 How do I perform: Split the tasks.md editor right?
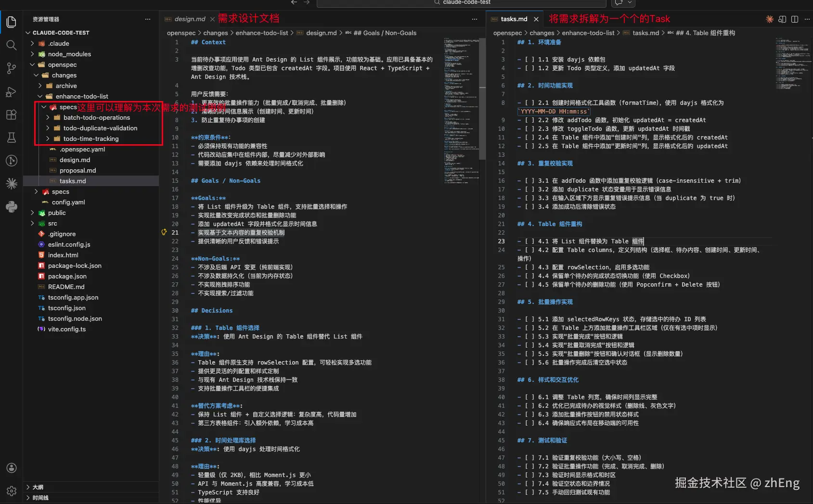click(795, 19)
